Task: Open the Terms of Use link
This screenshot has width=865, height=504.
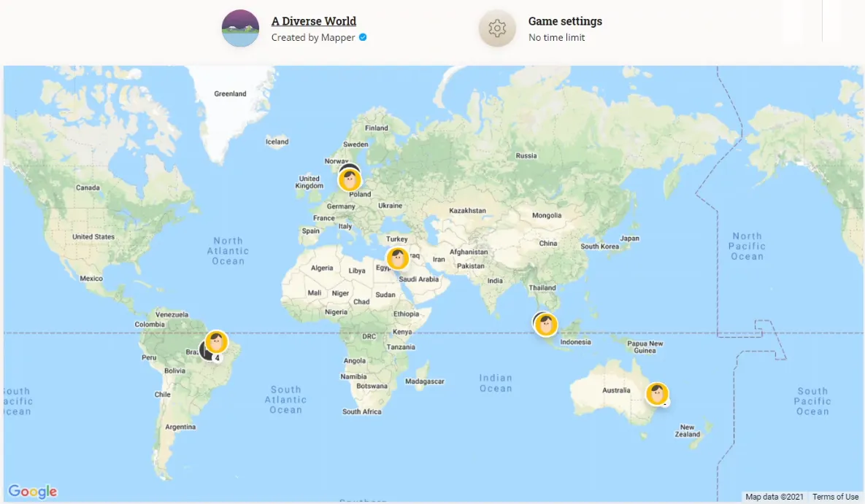Action: click(835, 497)
